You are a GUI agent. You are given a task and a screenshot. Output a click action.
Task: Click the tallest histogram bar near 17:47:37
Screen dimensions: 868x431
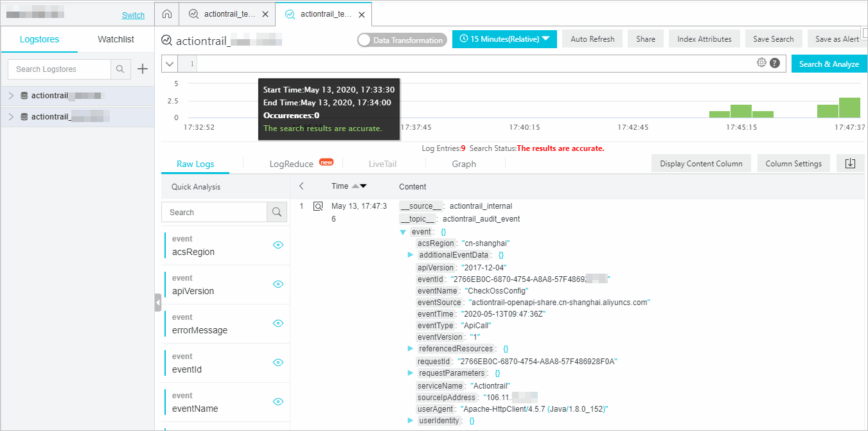click(x=849, y=107)
